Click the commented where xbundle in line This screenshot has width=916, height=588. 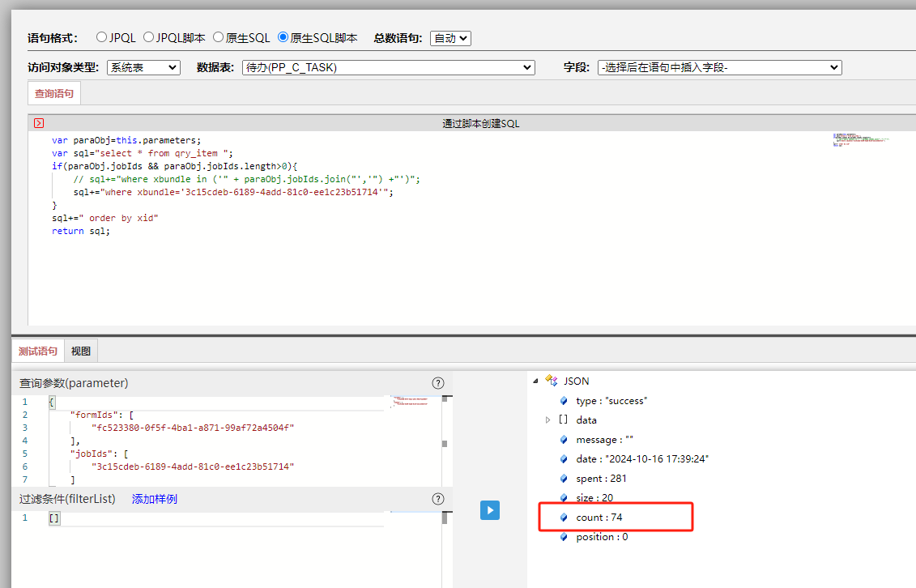coord(246,179)
